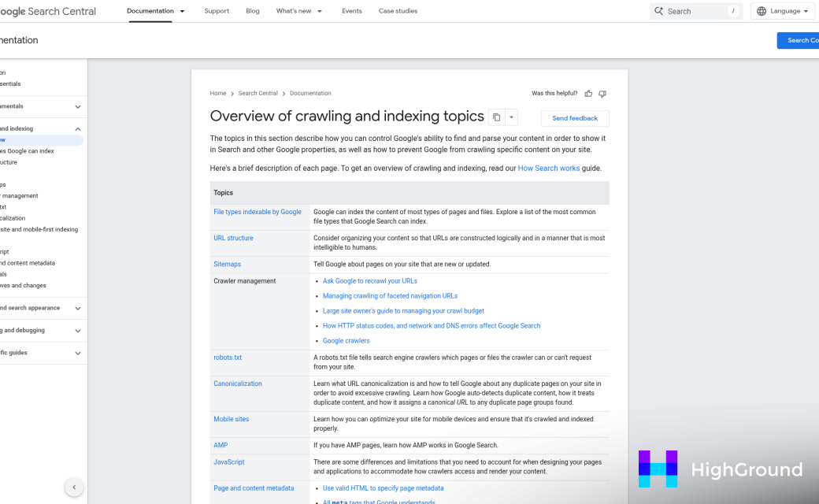
Task: Click the thumbs-down feedback icon
Action: coord(602,93)
